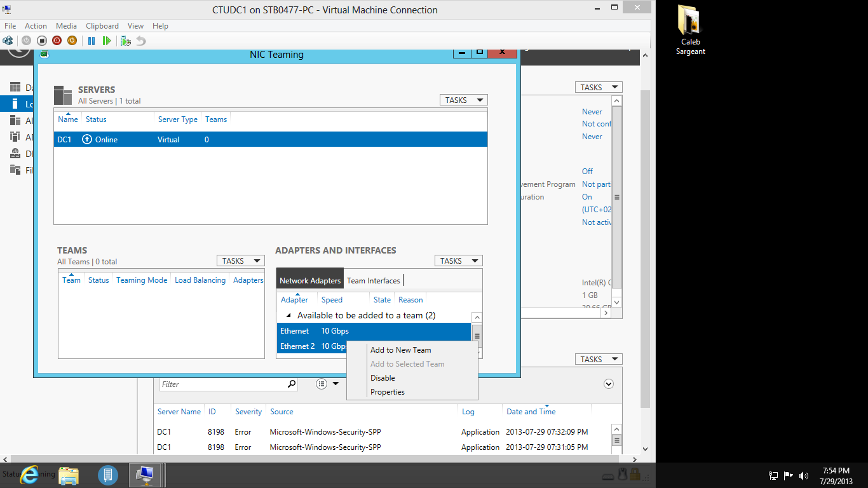This screenshot has width=868, height=488.
Task: Open the Help menu
Action: (x=160, y=26)
